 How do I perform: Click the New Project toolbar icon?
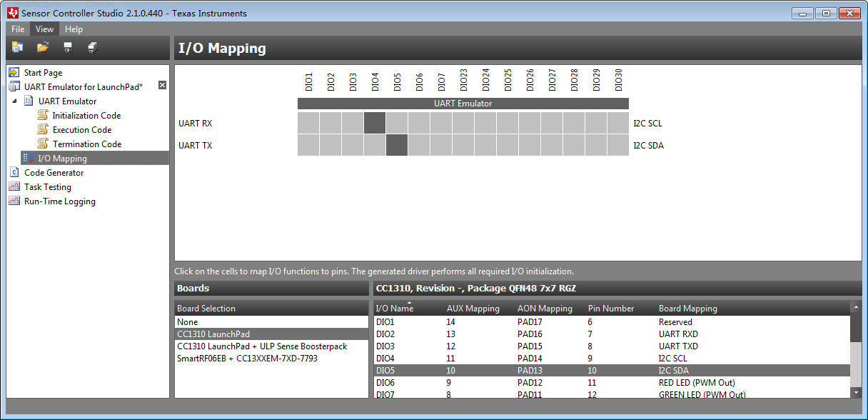(x=18, y=47)
